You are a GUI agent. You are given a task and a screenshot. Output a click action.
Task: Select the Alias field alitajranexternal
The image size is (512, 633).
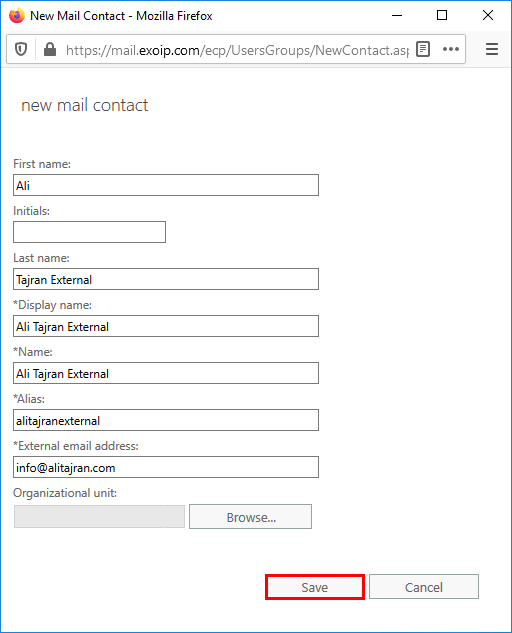tap(166, 420)
